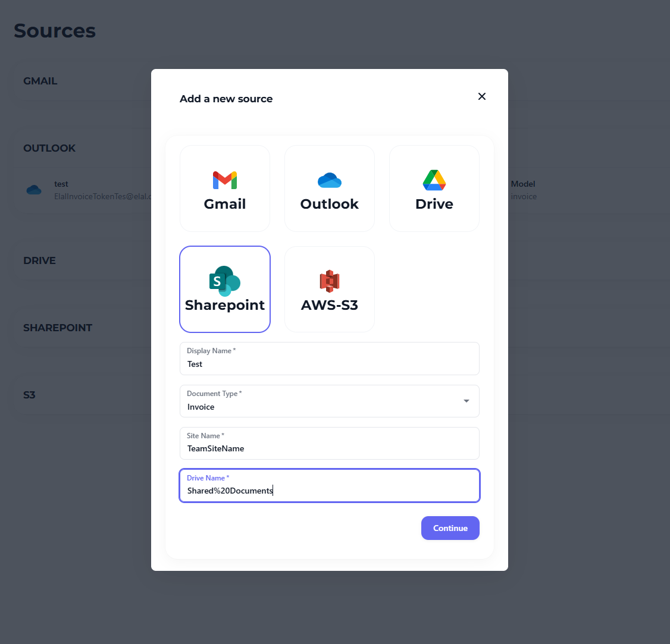Image resolution: width=670 pixels, height=644 pixels.
Task: Click the cloud icon beside test entry
Action: pos(34,190)
